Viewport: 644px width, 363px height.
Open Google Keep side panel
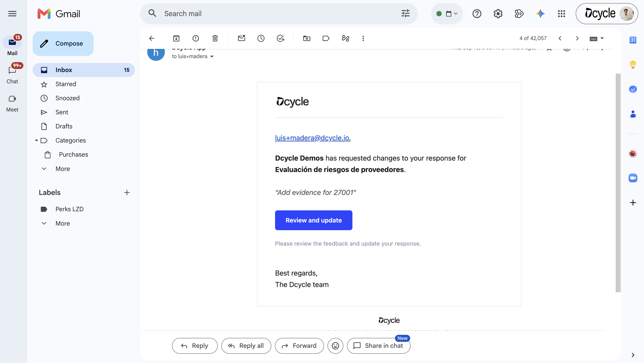(x=633, y=65)
